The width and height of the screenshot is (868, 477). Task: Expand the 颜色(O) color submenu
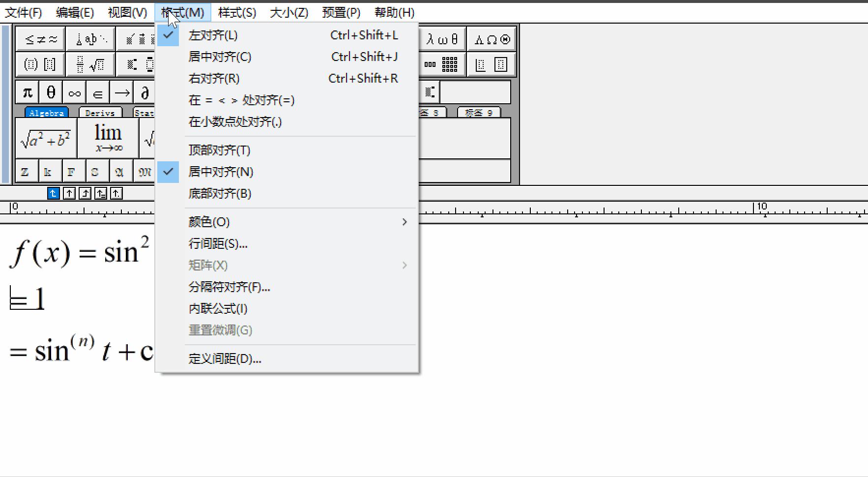(x=287, y=222)
